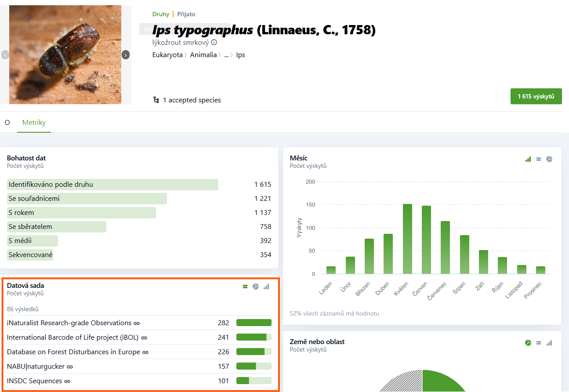569x392 pixels.
Task: Click the NABU|naturgucker row progress bar
Action: (x=254, y=367)
